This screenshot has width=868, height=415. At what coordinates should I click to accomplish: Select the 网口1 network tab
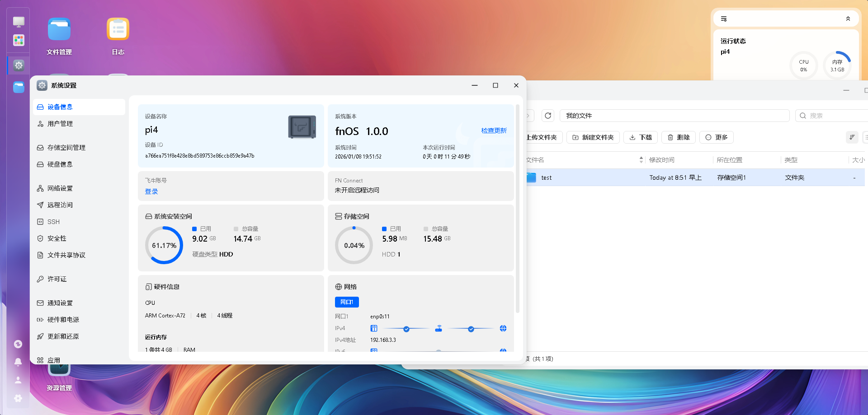point(347,302)
